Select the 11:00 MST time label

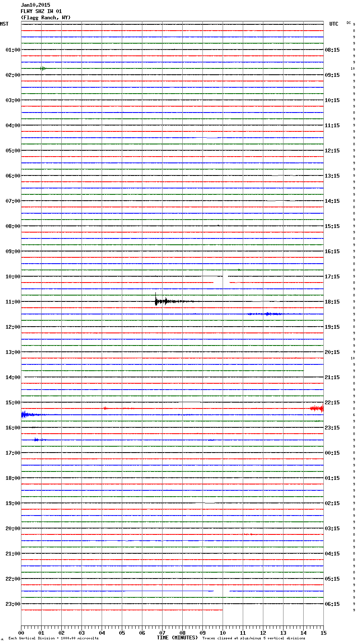(x=13, y=302)
